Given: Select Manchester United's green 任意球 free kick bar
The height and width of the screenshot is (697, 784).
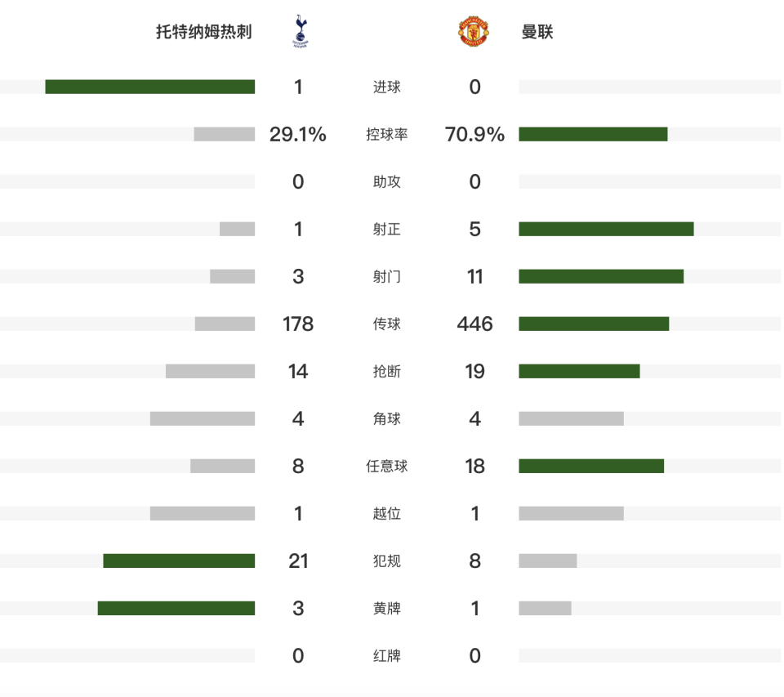Looking at the screenshot, I should pyautogui.click(x=591, y=466).
